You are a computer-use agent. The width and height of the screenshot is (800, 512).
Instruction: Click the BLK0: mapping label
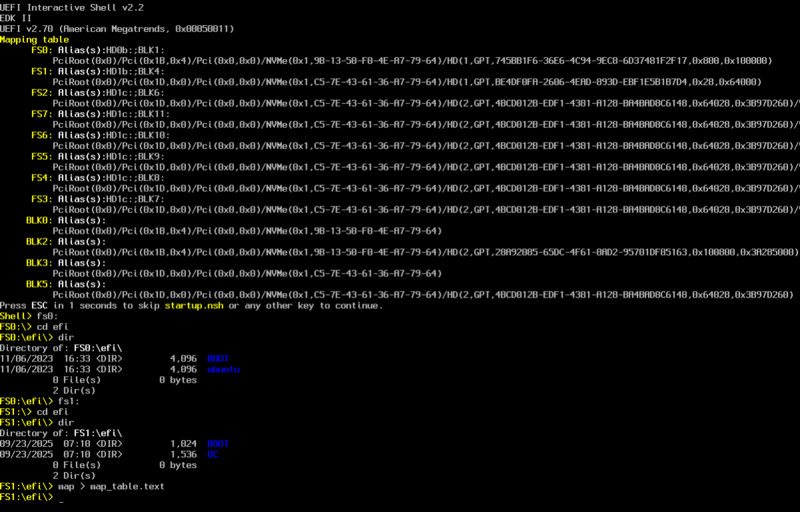pos(39,220)
